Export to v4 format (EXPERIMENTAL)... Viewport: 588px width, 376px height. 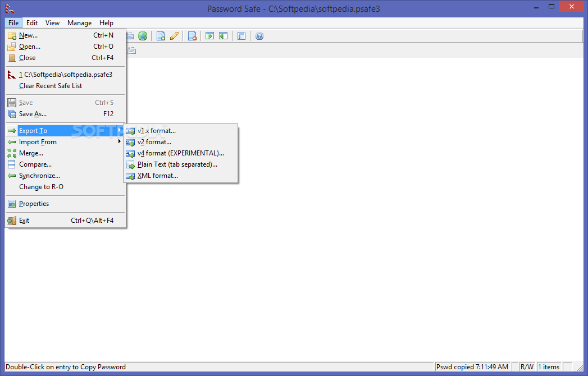pos(181,153)
